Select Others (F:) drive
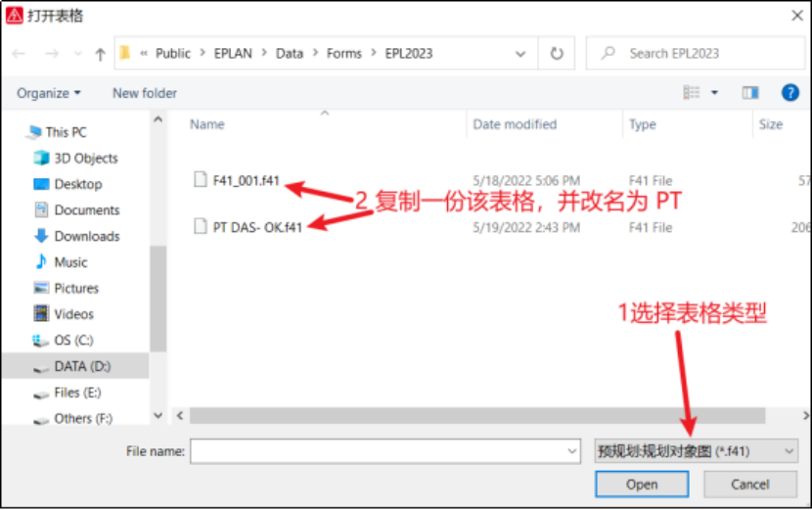The image size is (812, 510). (83, 418)
